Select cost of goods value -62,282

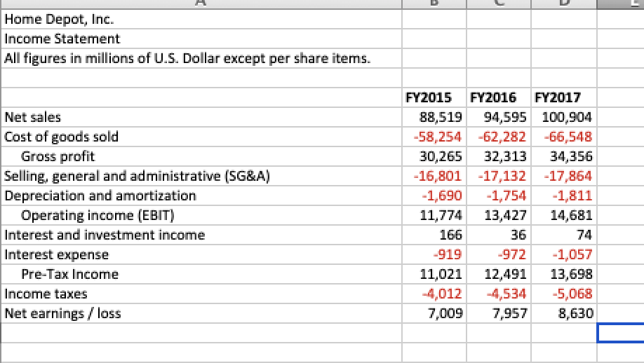pos(499,137)
